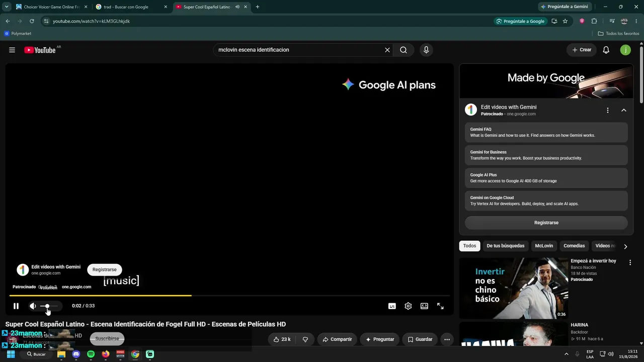
Task: Open the Chrome three-dot menu
Action: click(636, 21)
